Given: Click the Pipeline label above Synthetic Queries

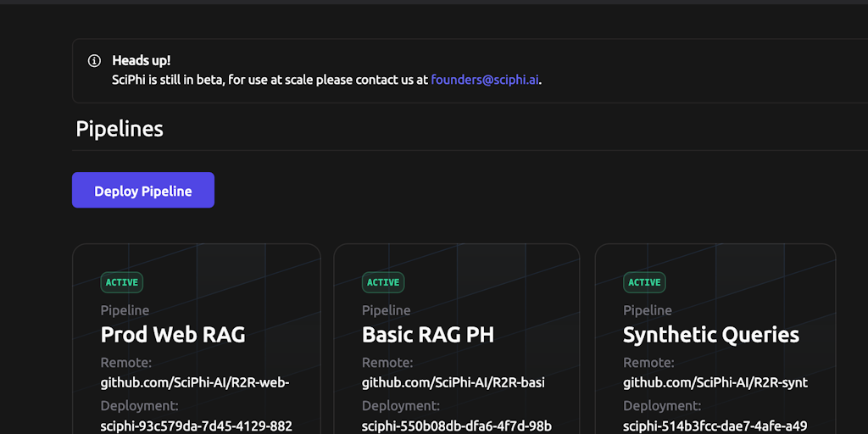Looking at the screenshot, I should coord(648,310).
